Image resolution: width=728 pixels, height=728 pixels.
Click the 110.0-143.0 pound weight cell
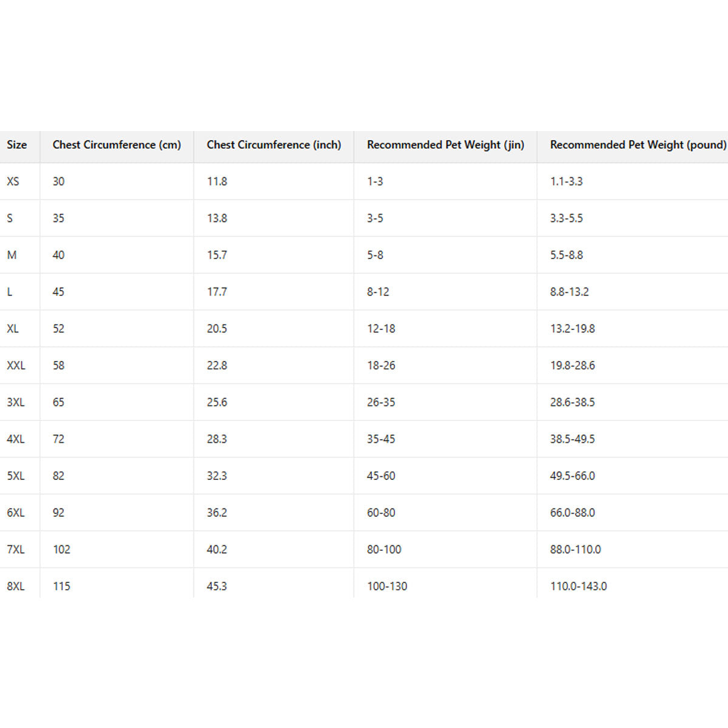[x=578, y=586]
